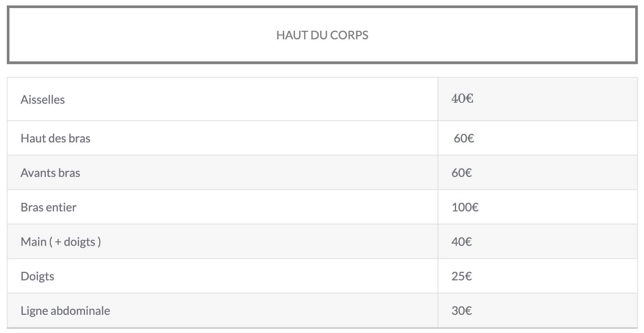Select the Aisselles row label
The width and height of the screenshot is (644, 333).
point(43,99)
